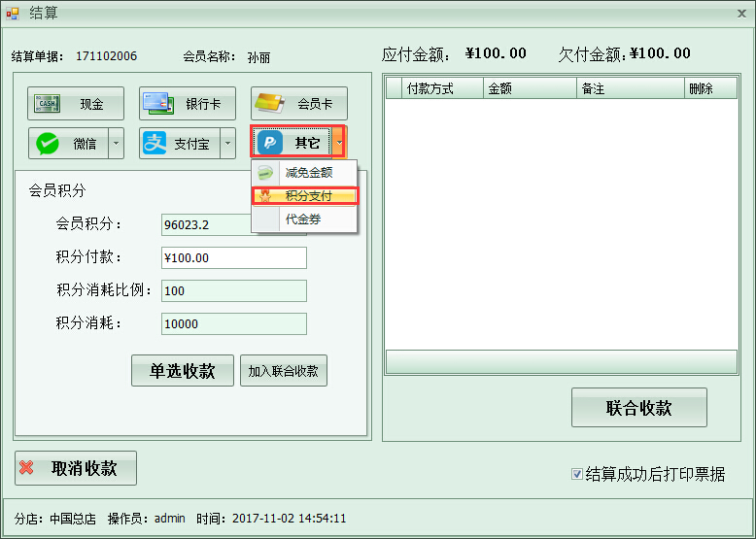Click the 付款方式 column header
This screenshot has width=756, height=539.
442,88
